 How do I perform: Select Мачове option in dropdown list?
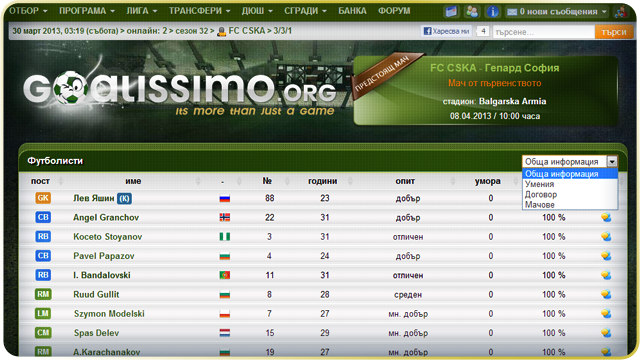point(570,204)
